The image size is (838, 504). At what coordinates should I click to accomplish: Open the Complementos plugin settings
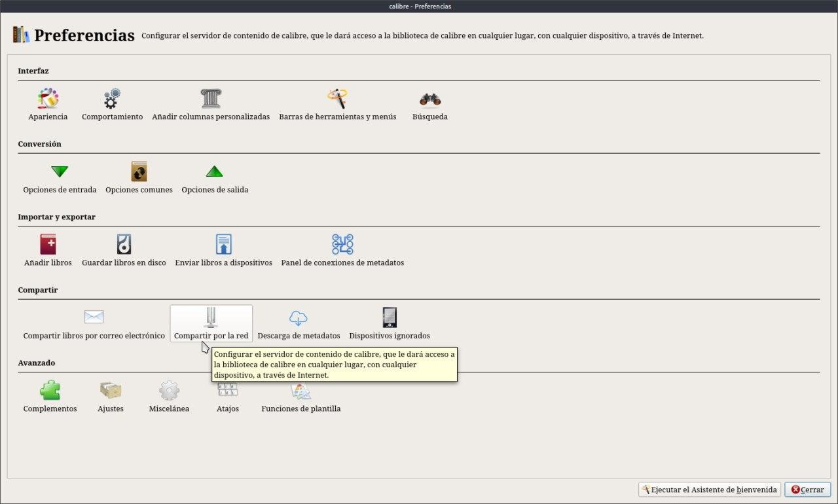(50, 397)
